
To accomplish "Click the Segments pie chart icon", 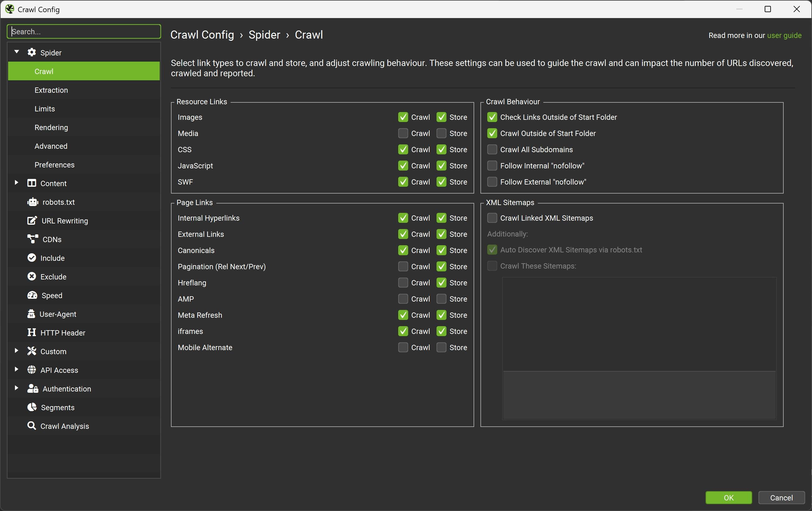I will [32, 407].
